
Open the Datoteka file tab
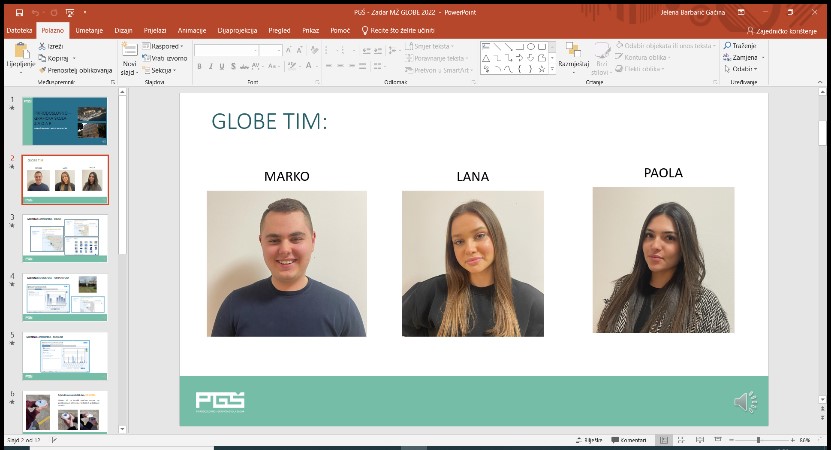[19, 31]
